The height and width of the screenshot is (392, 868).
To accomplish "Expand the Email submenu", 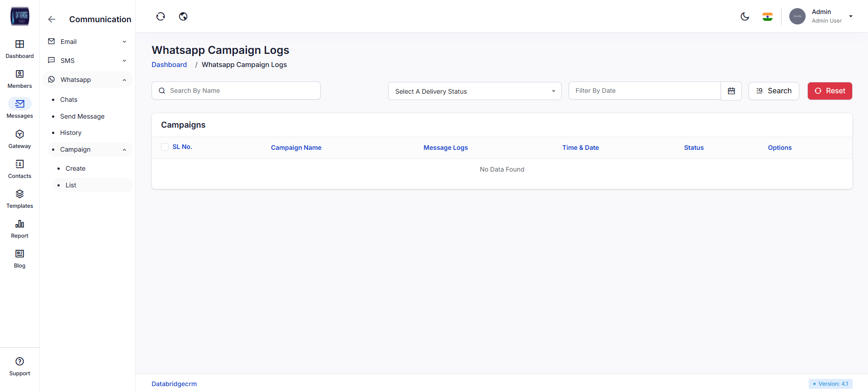I will [88, 42].
